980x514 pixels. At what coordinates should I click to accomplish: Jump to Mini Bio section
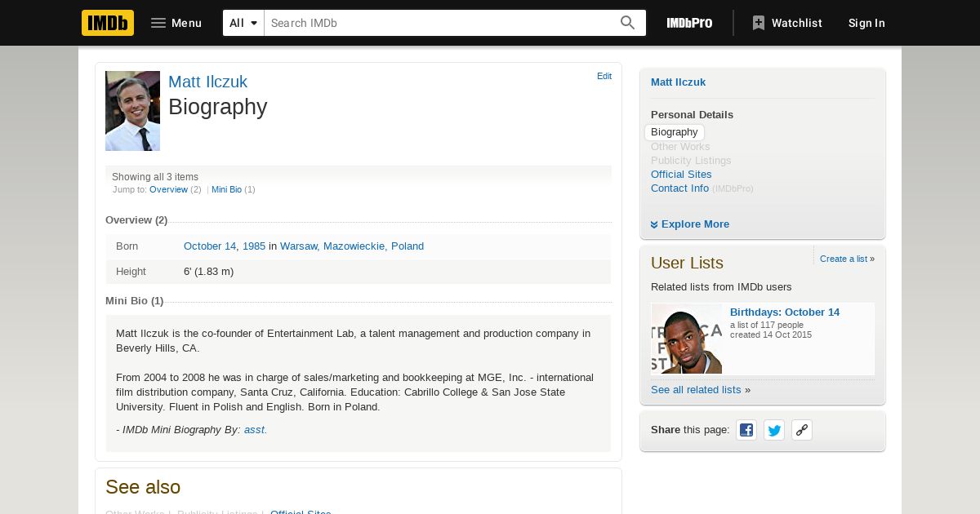(x=226, y=189)
